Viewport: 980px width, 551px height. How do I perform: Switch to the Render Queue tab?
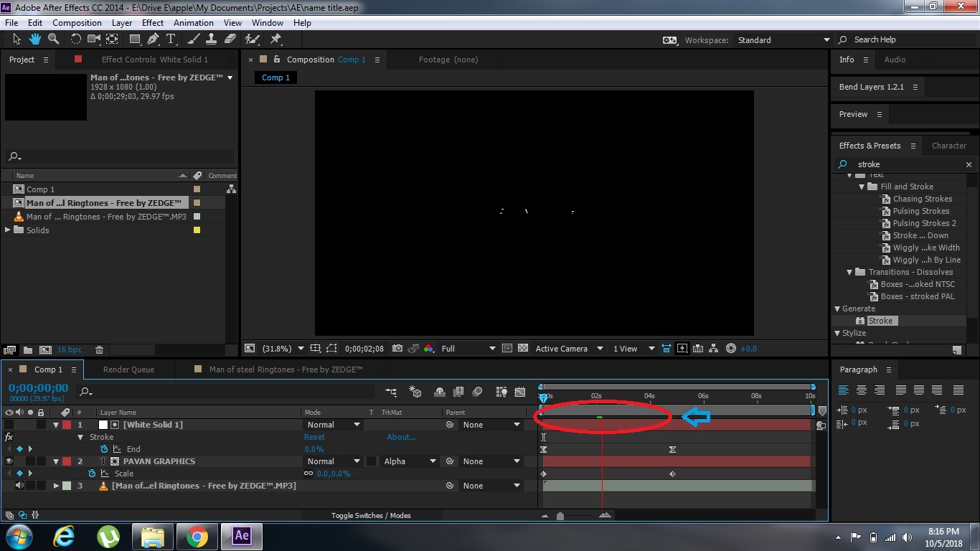[x=129, y=369]
